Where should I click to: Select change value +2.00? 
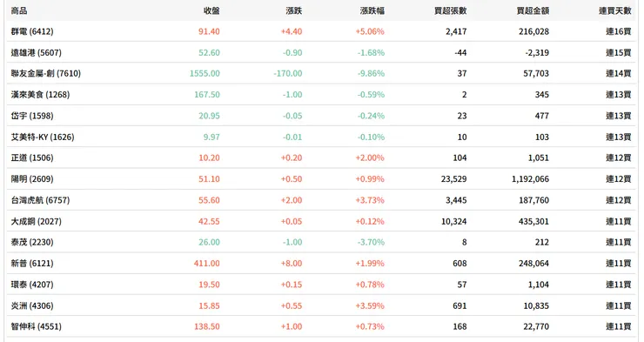[x=292, y=200]
